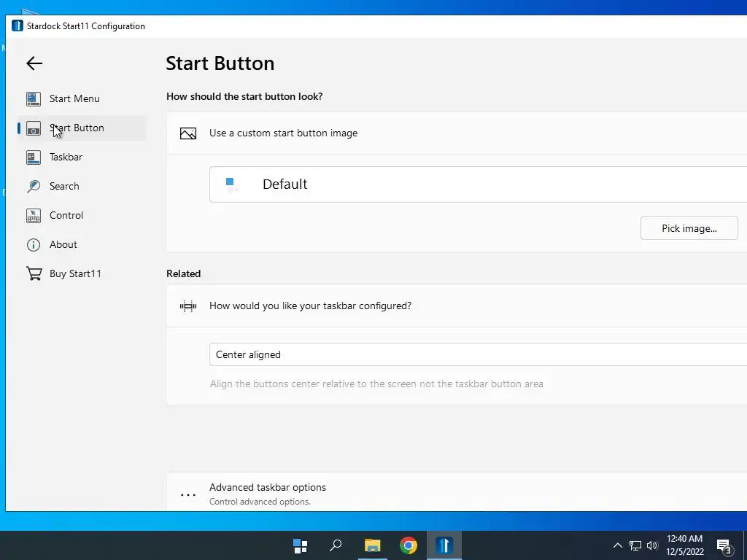
Task: Click the Taskbar sidebar icon
Action: click(x=34, y=157)
